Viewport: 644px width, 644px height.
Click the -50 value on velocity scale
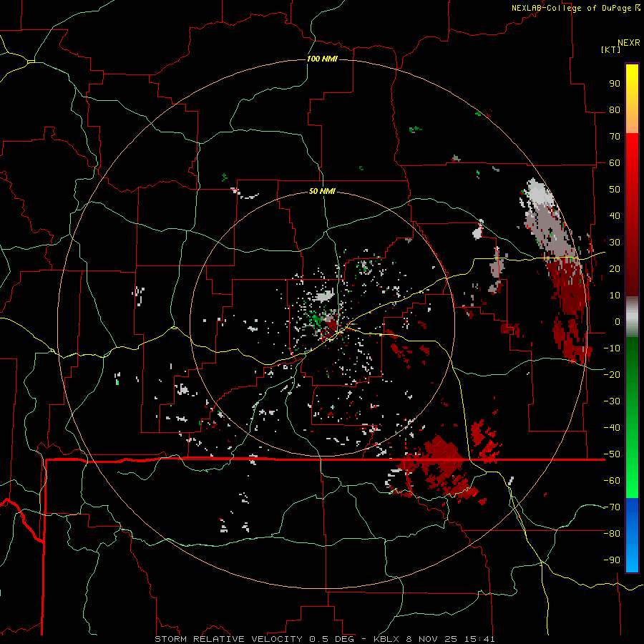tap(612, 454)
